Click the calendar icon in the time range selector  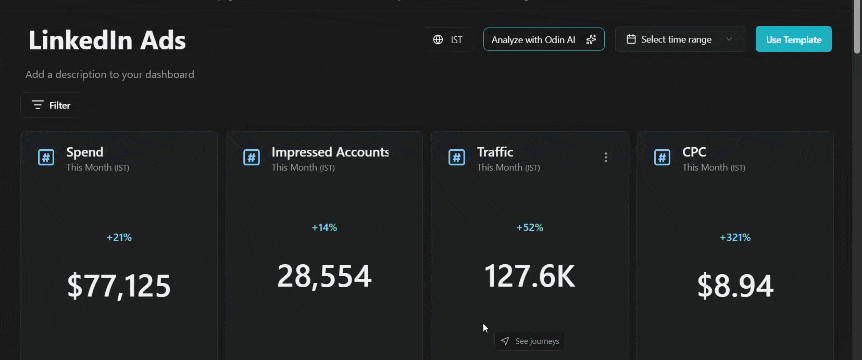(x=632, y=40)
